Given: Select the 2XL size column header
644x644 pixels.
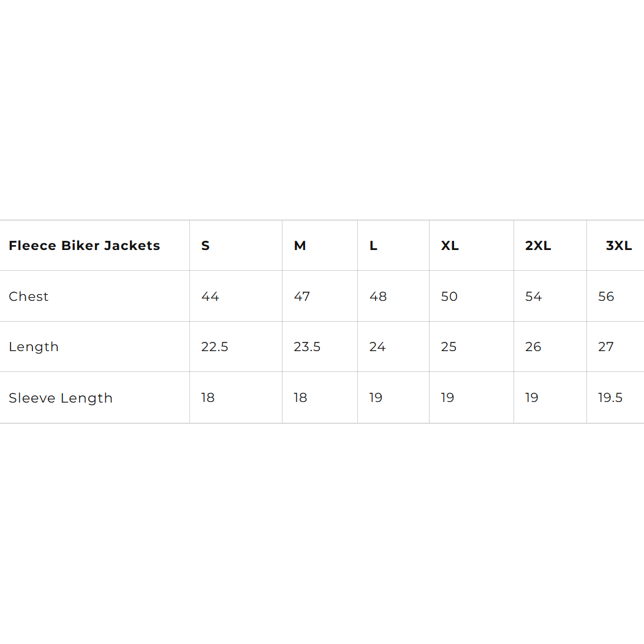Looking at the screenshot, I should click(x=538, y=246).
